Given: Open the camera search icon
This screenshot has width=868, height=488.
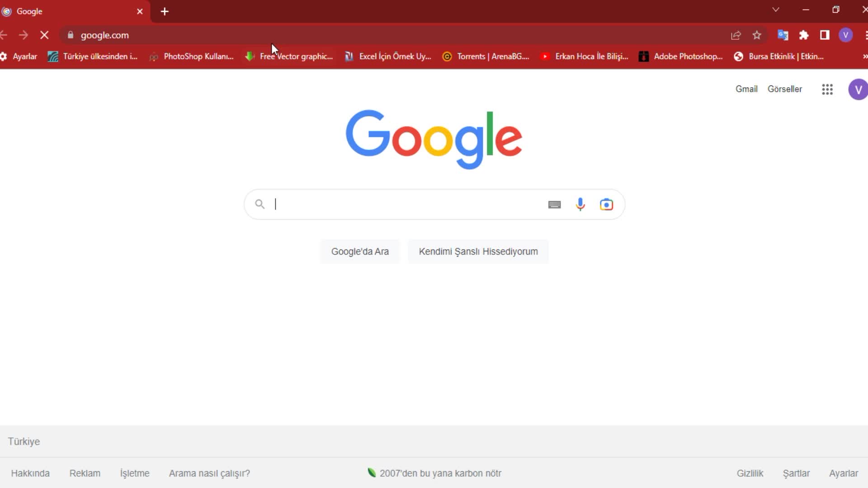Looking at the screenshot, I should (x=606, y=204).
